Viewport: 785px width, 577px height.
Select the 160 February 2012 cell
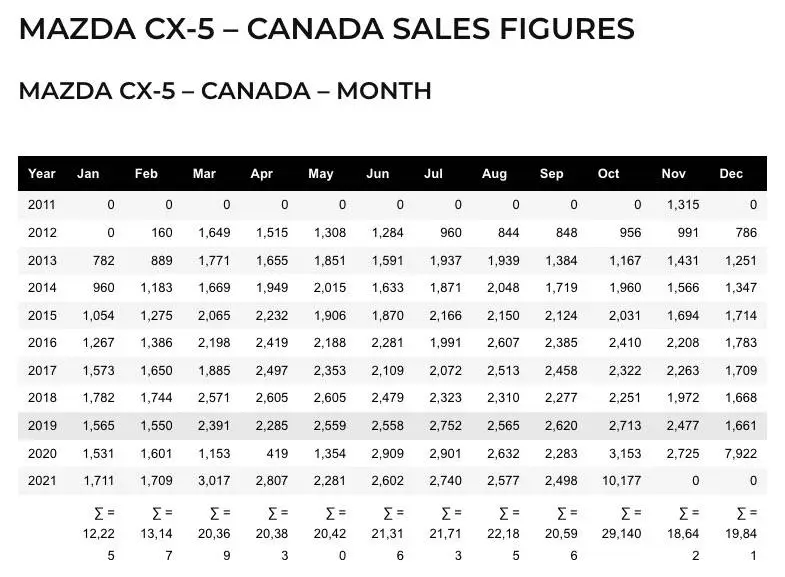click(x=162, y=233)
